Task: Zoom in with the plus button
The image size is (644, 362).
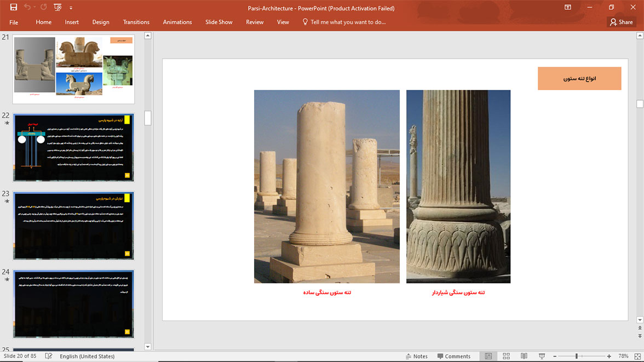Action: 609,356
